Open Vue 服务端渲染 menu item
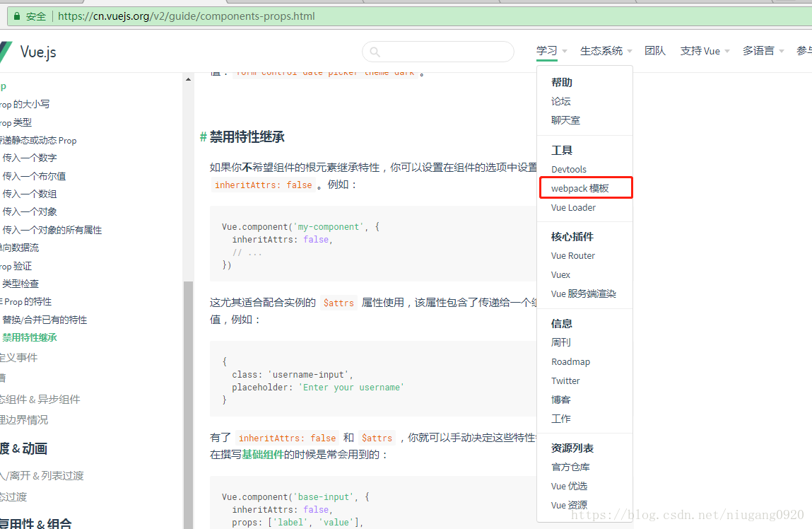812x529 pixels. (584, 293)
